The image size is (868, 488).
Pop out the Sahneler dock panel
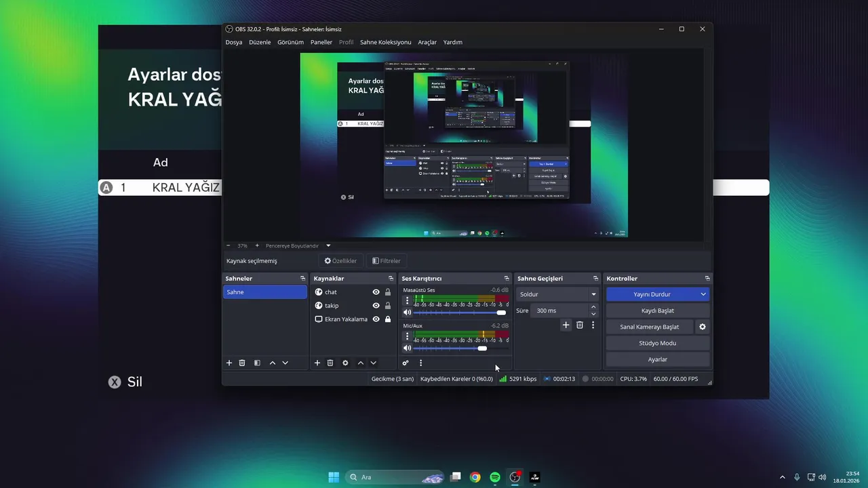[303, 279]
